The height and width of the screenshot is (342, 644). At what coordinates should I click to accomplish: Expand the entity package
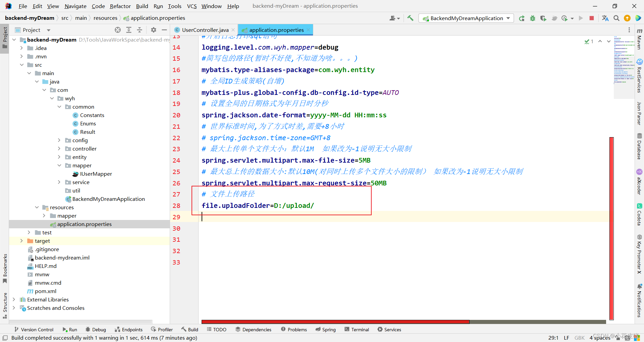click(59, 157)
